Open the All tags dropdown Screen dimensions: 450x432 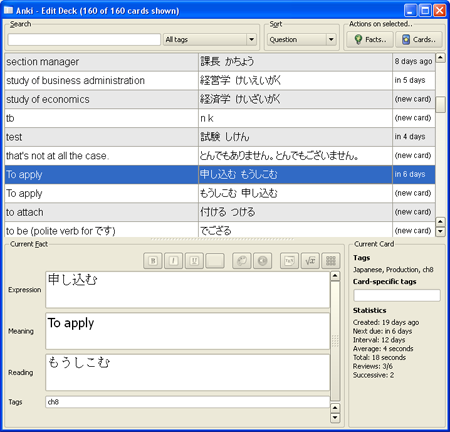(x=210, y=40)
